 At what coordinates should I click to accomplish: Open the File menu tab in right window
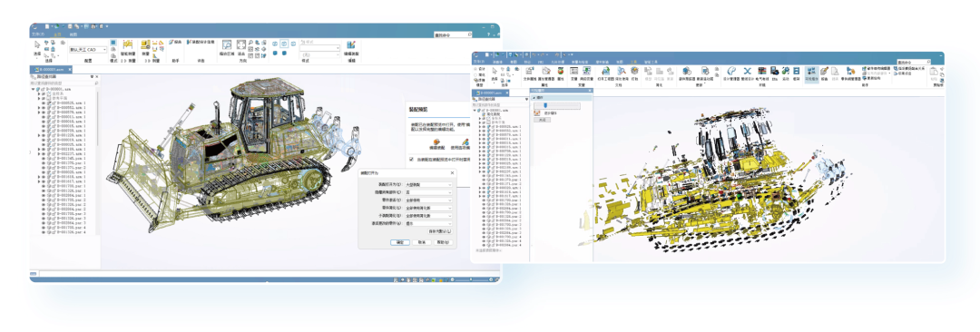point(479,62)
